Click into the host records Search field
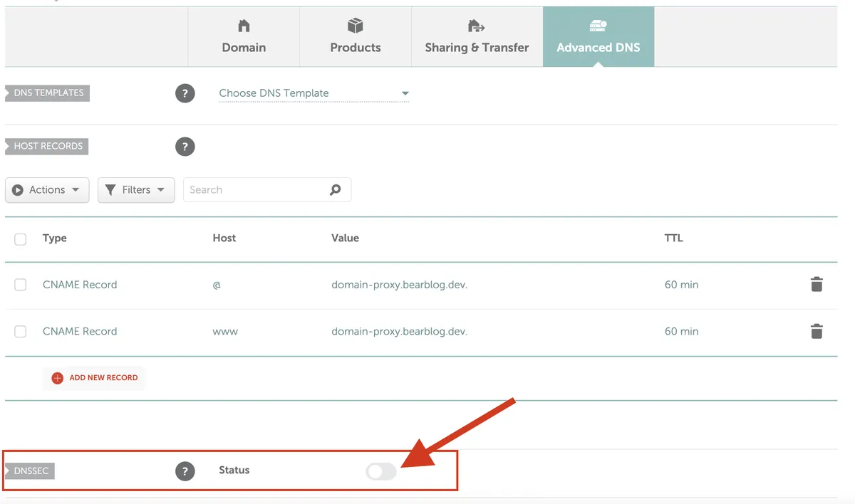 click(267, 190)
